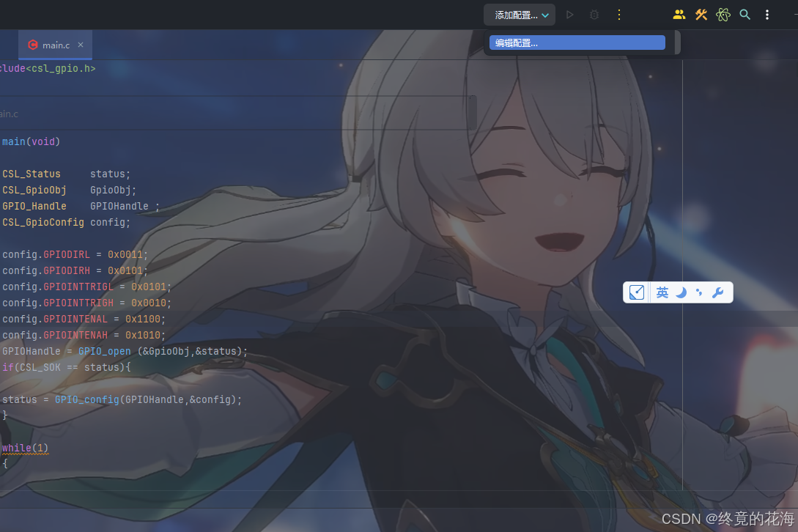
Task: Click the 0x1100 hex value
Action: pos(143,319)
